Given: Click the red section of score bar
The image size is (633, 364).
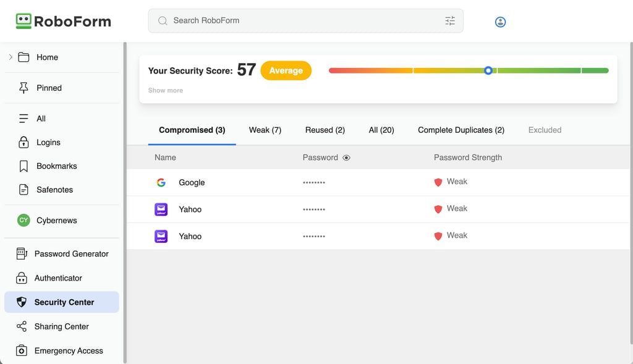Looking at the screenshot, I should click(x=370, y=70).
